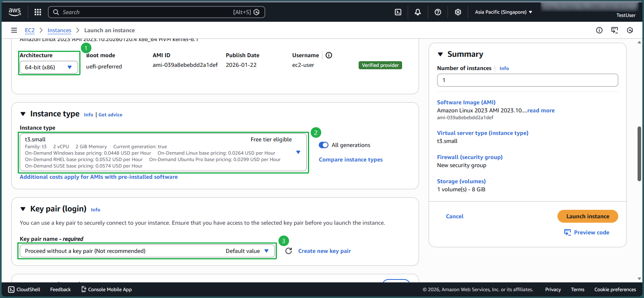Collapse the Instance type section
Image resolution: width=644 pixels, height=298 pixels.
23,114
